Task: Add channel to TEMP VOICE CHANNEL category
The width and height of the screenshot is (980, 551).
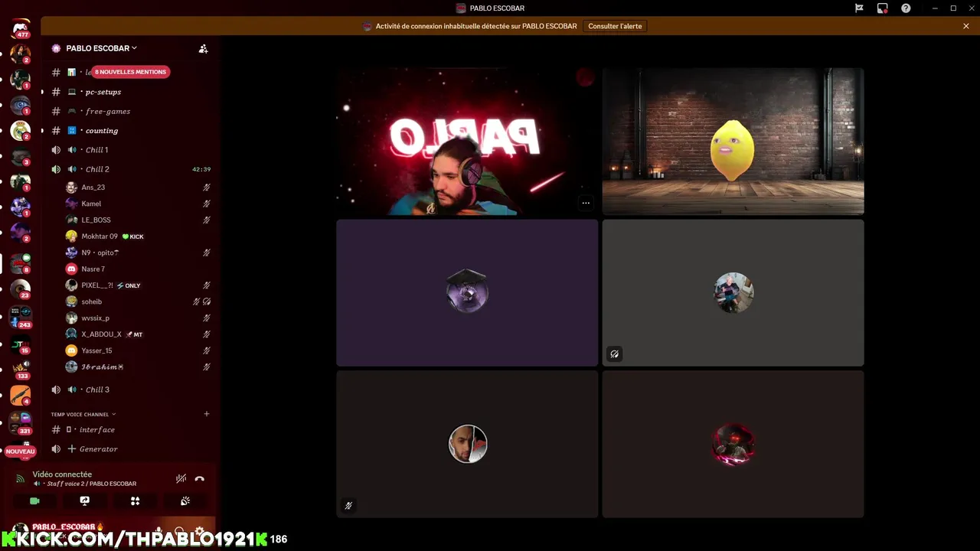Action: [x=206, y=414]
